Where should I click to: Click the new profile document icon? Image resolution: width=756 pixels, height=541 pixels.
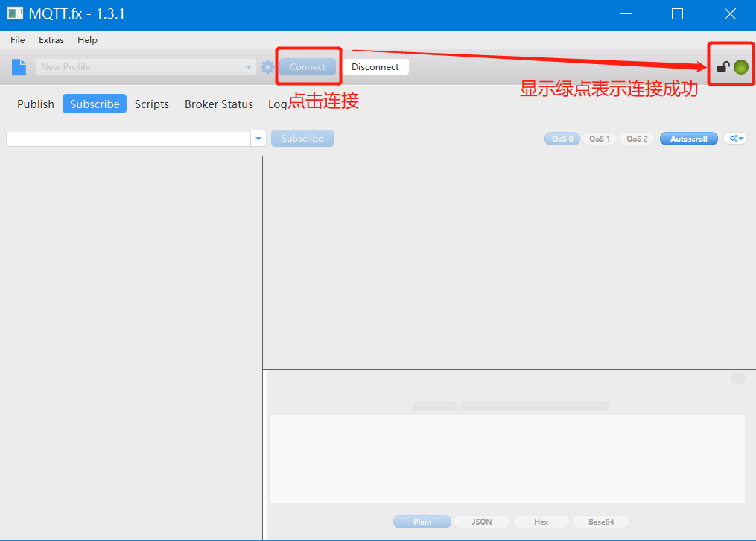pos(19,67)
